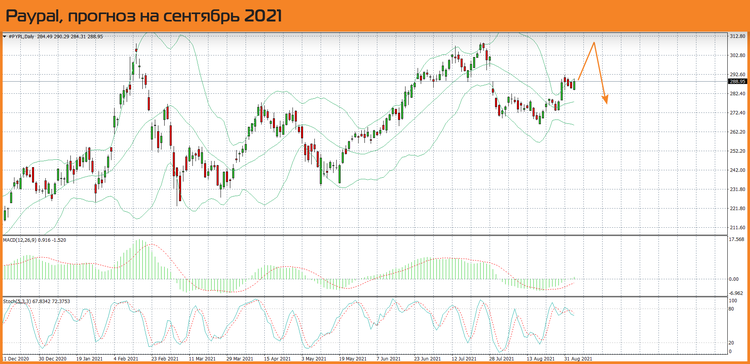Click the 272.40 price axis value
Viewport: 750px width, 364px height.
[x=737, y=113]
